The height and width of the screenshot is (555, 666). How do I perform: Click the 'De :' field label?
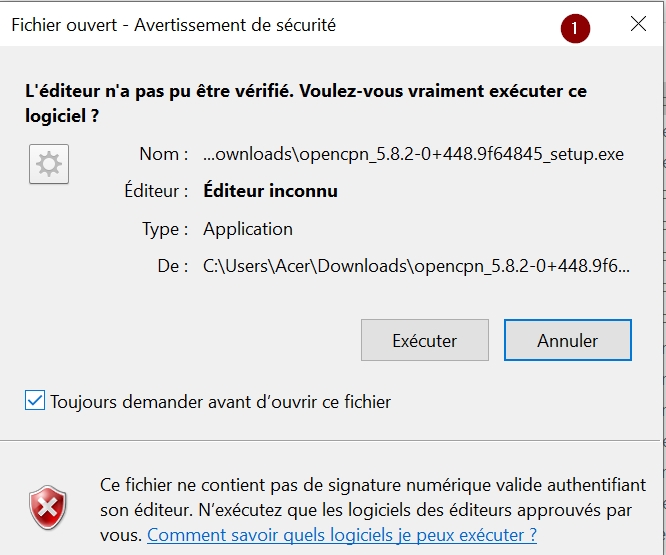click(x=172, y=266)
